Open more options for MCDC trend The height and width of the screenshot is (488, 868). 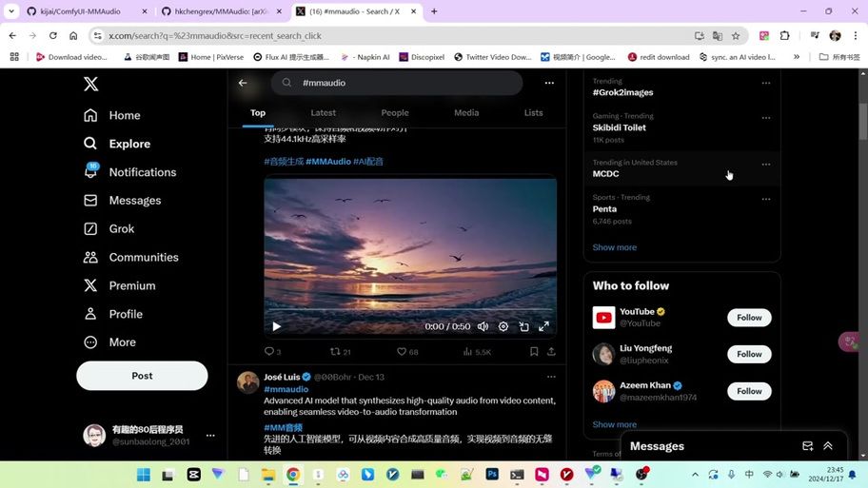pyautogui.click(x=765, y=164)
